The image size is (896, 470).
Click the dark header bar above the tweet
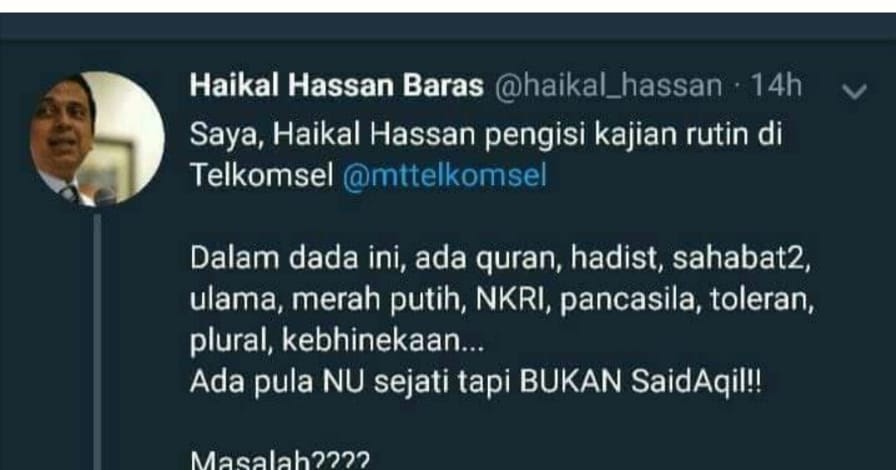[448, 27]
